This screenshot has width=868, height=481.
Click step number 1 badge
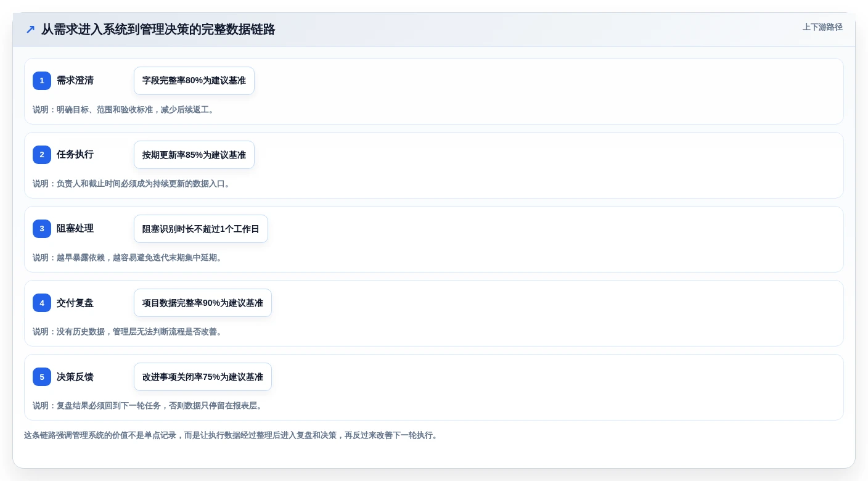[42, 81]
